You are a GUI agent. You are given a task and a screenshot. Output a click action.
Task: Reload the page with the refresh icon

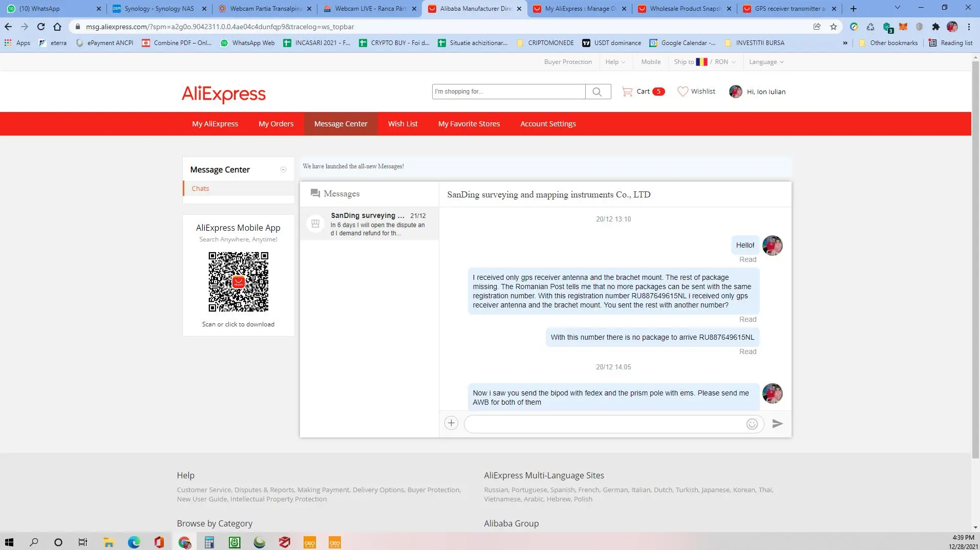[41, 27]
